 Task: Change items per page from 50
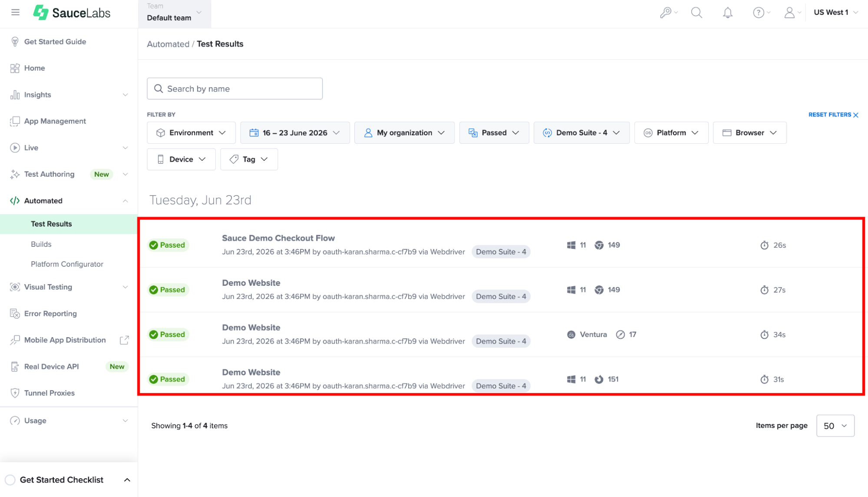click(835, 426)
